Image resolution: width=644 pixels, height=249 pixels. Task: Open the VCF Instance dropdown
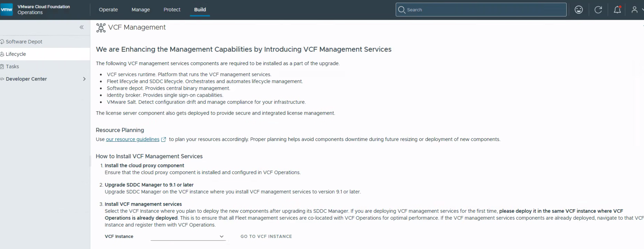pos(188,236)
